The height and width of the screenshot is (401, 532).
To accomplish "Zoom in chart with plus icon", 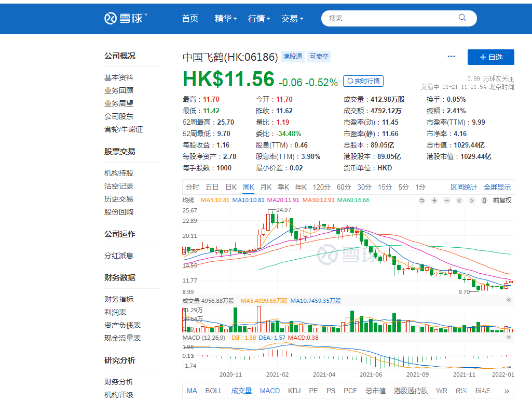I will coord(434,200).
